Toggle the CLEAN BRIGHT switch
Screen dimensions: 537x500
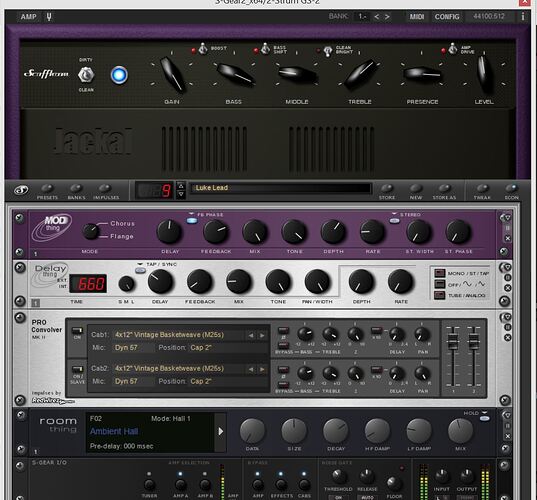(327, 51)
